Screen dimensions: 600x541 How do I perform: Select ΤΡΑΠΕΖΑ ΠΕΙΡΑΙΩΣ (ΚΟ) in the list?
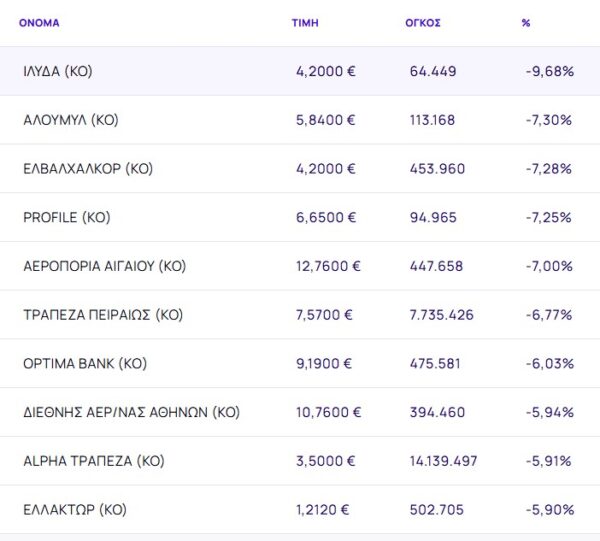coord(103,315)
